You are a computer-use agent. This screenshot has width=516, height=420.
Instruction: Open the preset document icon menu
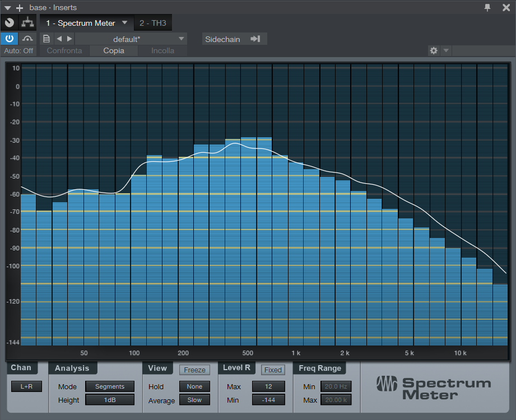point(46,39)
